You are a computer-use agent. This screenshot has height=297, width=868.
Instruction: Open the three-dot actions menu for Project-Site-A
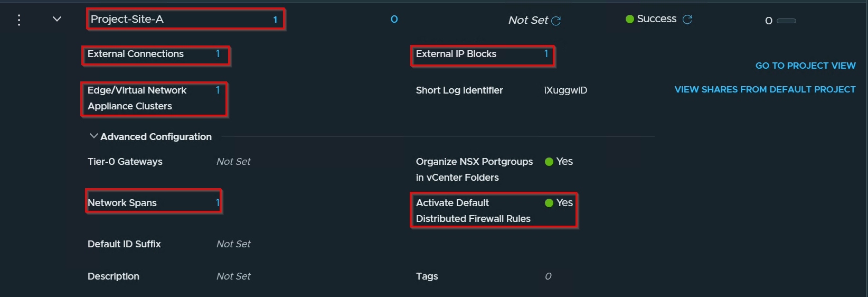(x=19, y=20)
